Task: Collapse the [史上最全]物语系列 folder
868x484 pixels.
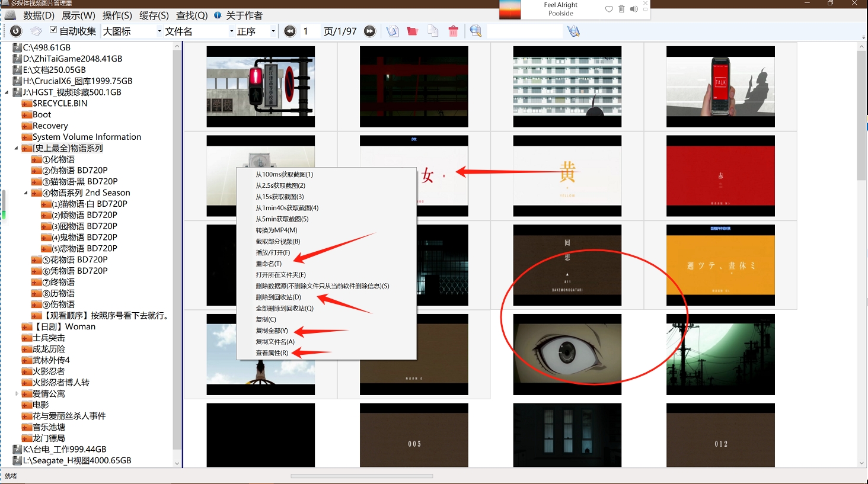Action: tap(17, 148)
